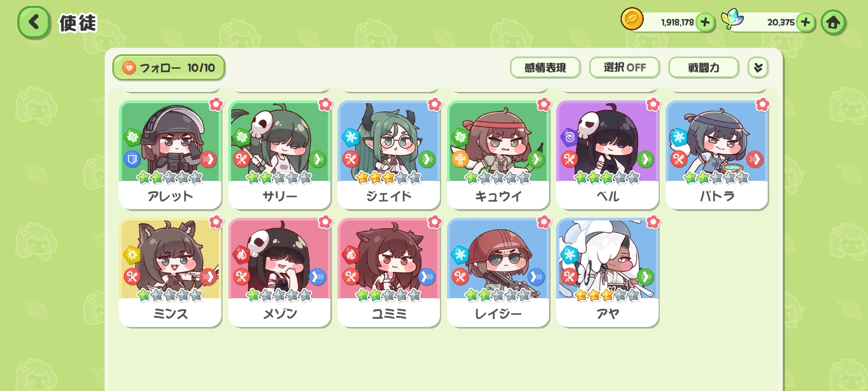
Task: Tap the cross role icon on キュウイ
Action: tap(460, 159)
